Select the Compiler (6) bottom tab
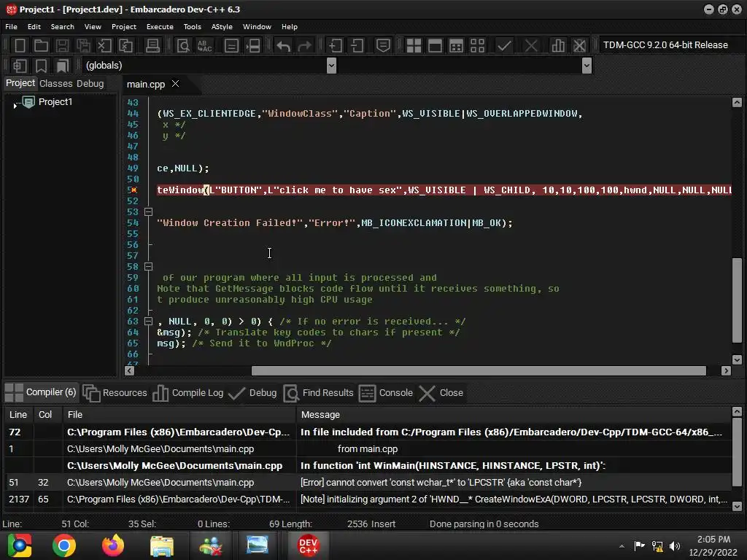This screenshot has height=560, width=747. [41, 392]
